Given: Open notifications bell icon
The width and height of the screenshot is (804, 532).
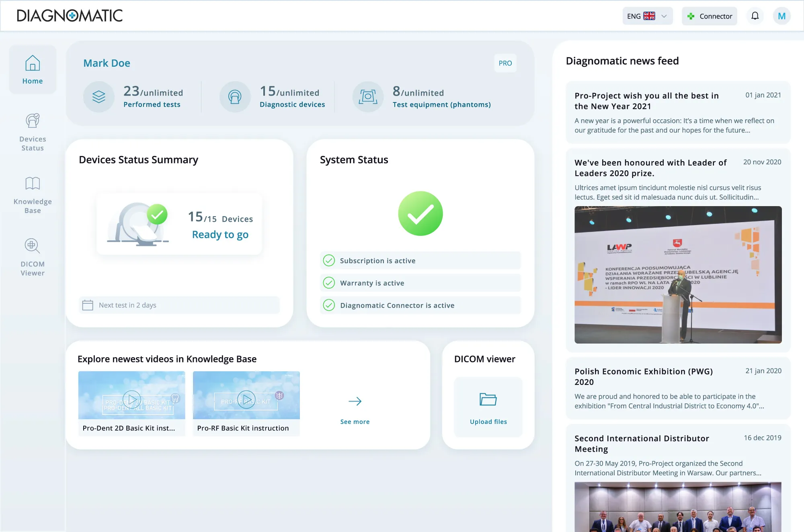Looking at the screenshot, I should tap(755, 16).
